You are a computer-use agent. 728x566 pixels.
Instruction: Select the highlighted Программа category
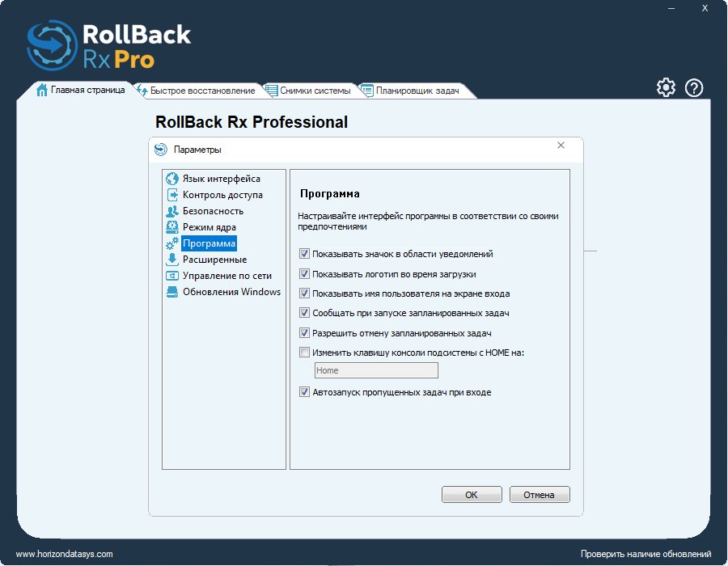pos(209,243)
